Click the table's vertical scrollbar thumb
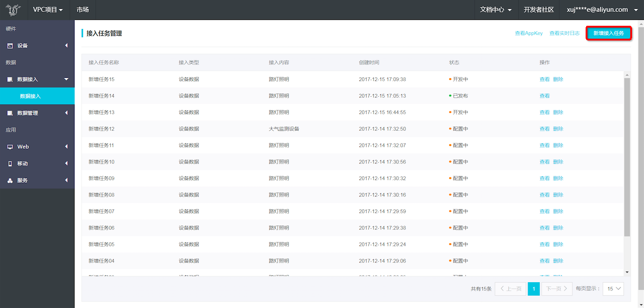Image resolution: width=644 pixels, height=308 pixels. coord(627,157)
